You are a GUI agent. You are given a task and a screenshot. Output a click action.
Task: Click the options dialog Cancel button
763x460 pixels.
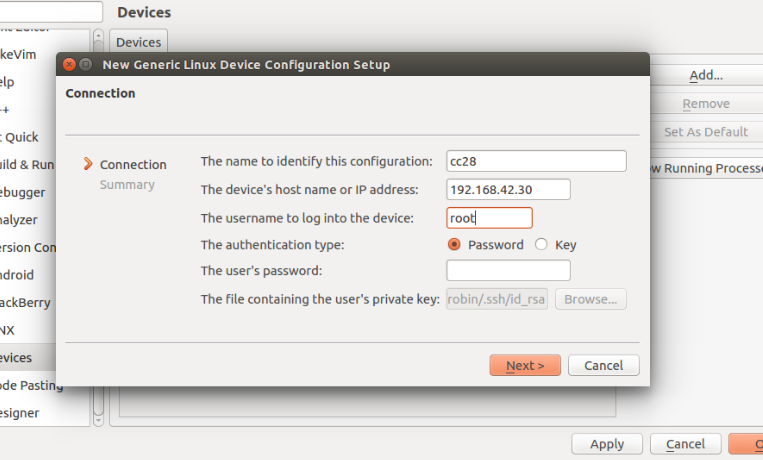(x=685, y=444)
